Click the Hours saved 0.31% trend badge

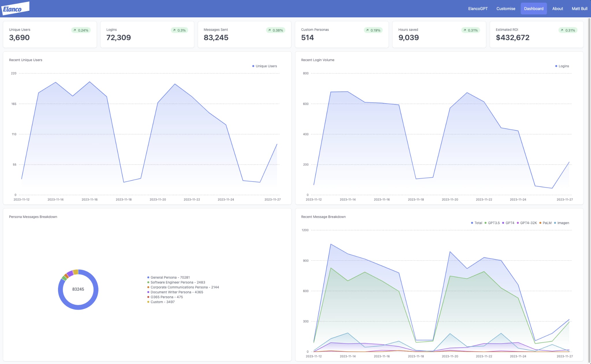click(x=470, y=30)
